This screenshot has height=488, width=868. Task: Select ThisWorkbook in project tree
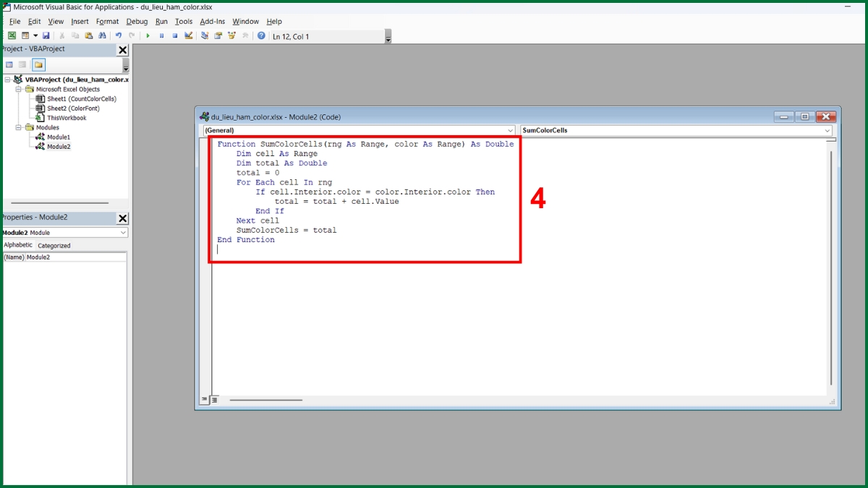61,118
